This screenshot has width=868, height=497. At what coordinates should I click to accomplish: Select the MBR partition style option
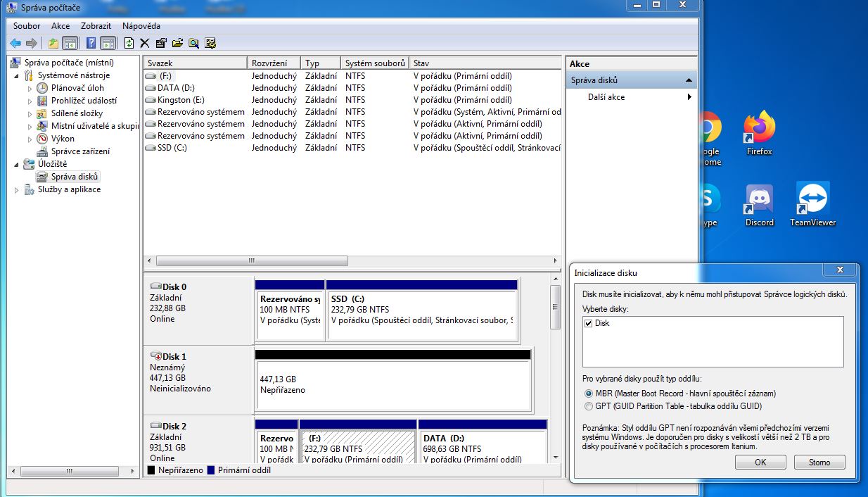[x=589, y=394]
